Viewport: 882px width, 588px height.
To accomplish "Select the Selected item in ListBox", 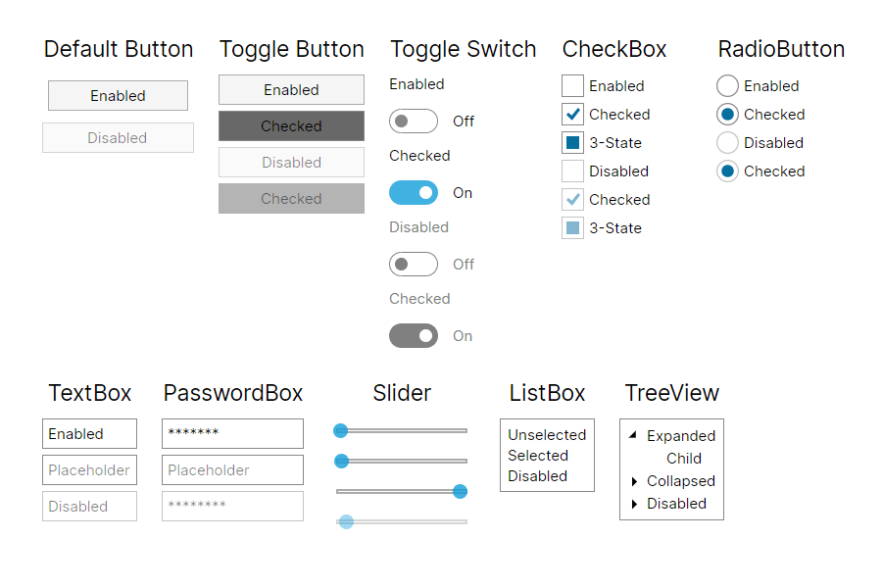I will tap(540, 455).
